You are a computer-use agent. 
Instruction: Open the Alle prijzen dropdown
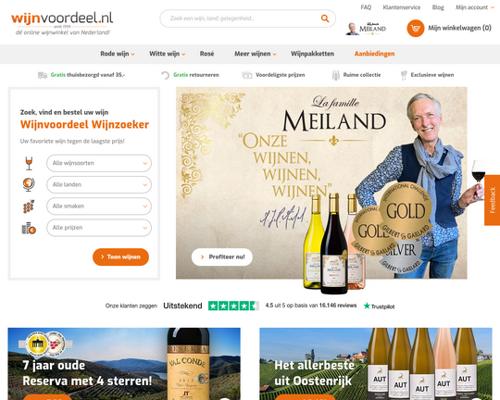click(x=99, y=228)
